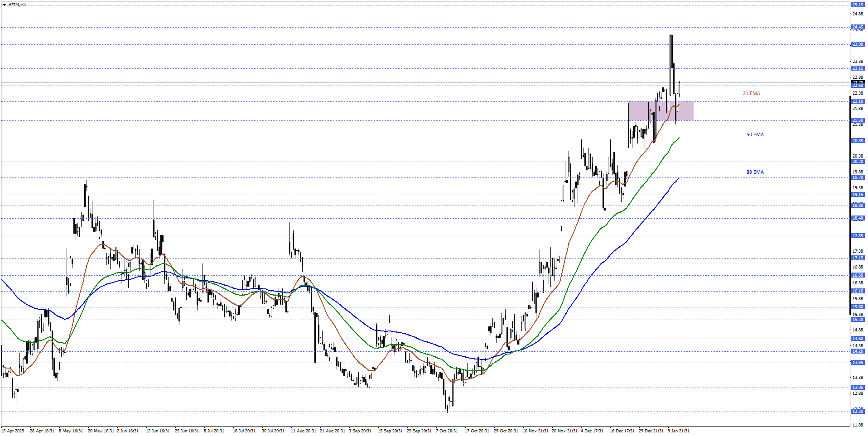Open the dropdown arrow beside #ZIM,H4
The image size is (868, 436).
click(4, 5)
